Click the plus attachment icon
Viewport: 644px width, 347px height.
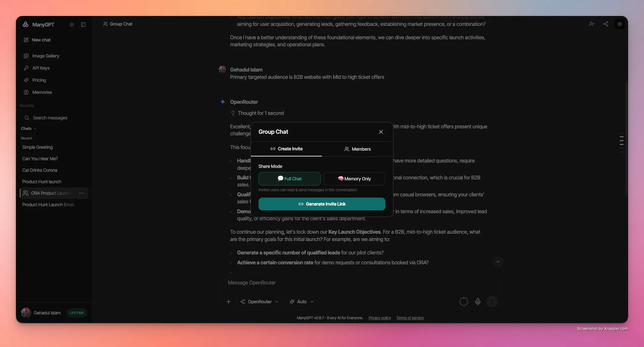(x=229, y=302)
